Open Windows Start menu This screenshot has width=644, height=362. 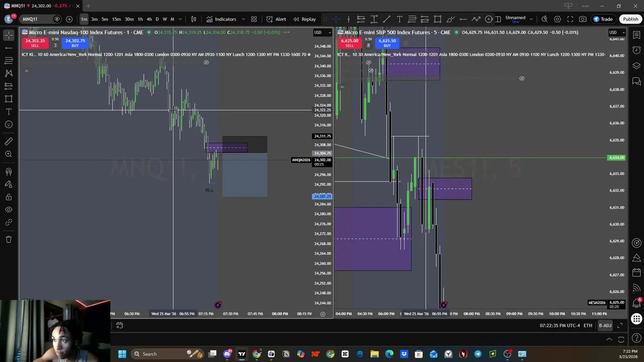coord(122,354)
